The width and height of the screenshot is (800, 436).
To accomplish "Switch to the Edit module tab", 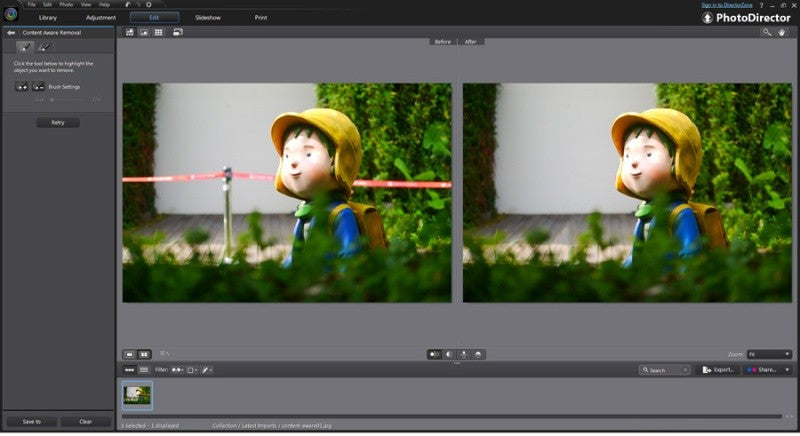I will pyautogui.click(x=155, y=18).
